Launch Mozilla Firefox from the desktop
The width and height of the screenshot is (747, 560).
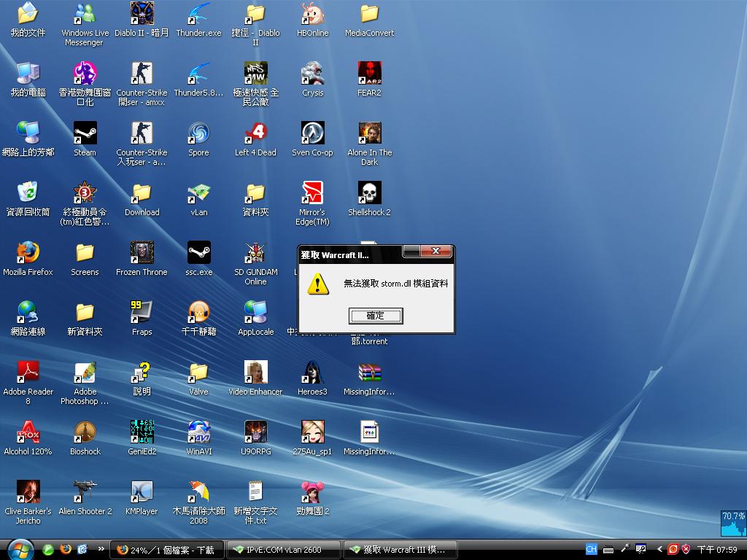[x=28, y=254]
